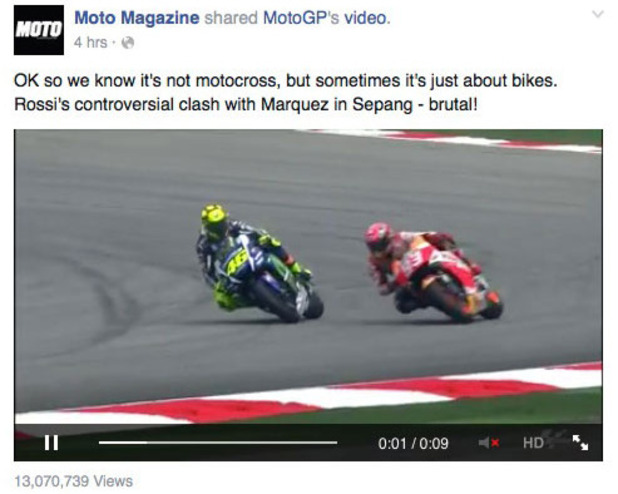This screenshot has height=494, width=618.
Task: Click the post caption about Sepang clash
Action: tap(286, 92)
